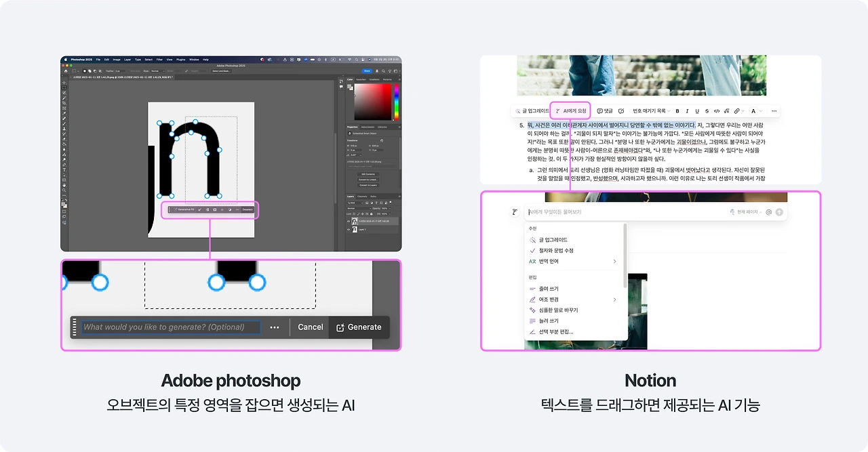
Task: Mark selection as code in Notion toolbar
Action: (x=717, y=111)
